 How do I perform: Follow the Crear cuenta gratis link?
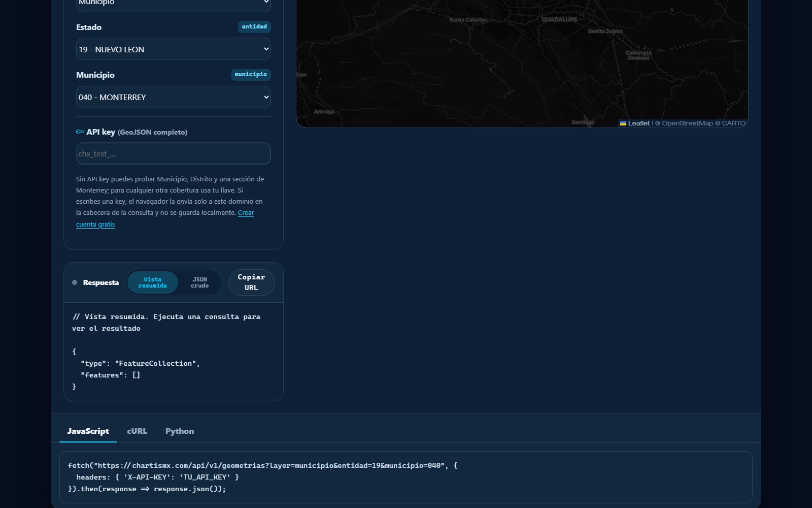point(246,213)
